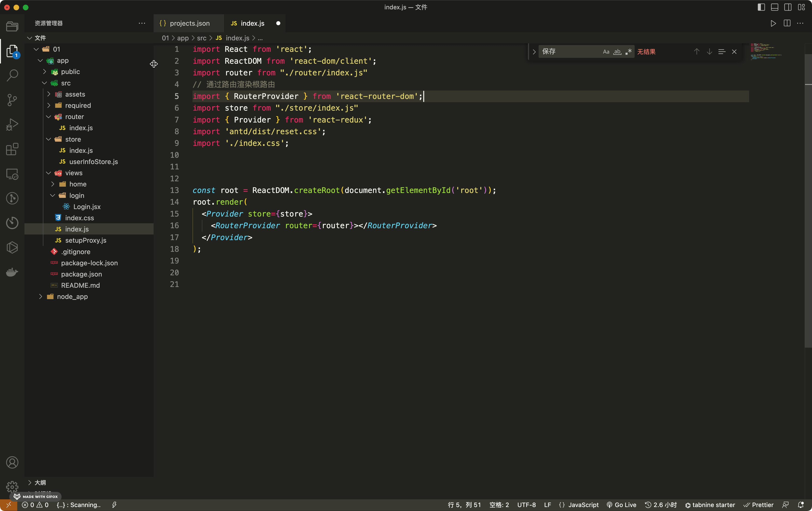Split the editor to the right

pyautogui.click(x=787, y=23)
